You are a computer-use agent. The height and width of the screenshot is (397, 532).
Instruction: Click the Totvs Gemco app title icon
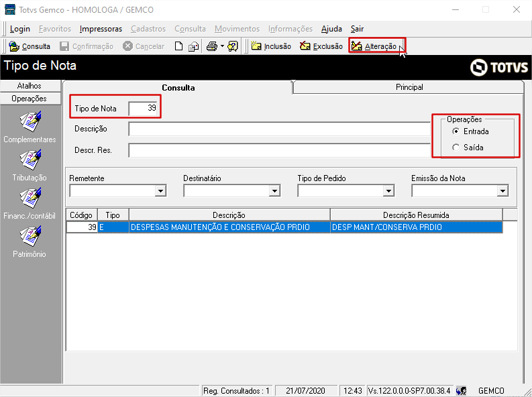click(10, 9)
